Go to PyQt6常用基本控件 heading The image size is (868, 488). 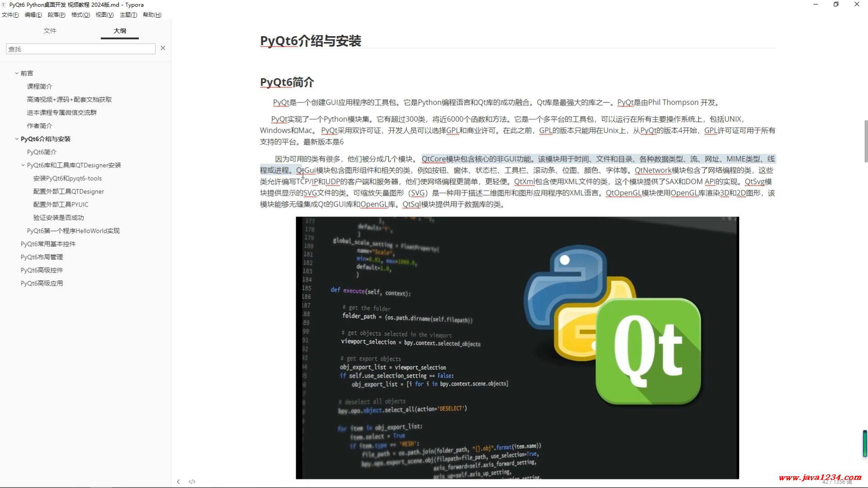(48, 244)
